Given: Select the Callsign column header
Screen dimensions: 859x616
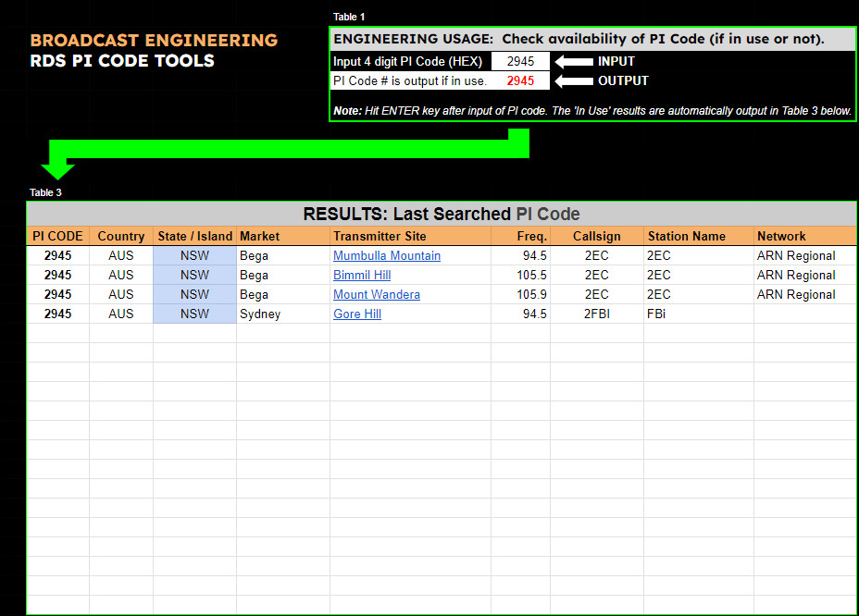Looking at the screenshot, I should 597,236.
